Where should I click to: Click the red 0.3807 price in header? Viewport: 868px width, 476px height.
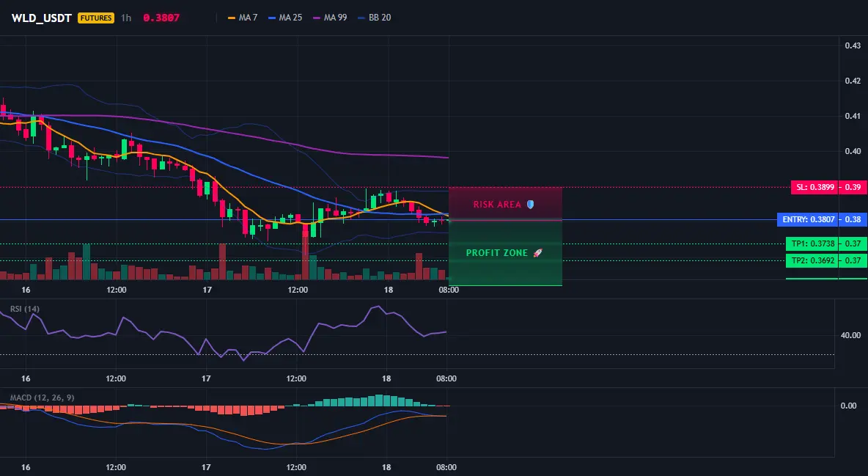coord(161,18)
